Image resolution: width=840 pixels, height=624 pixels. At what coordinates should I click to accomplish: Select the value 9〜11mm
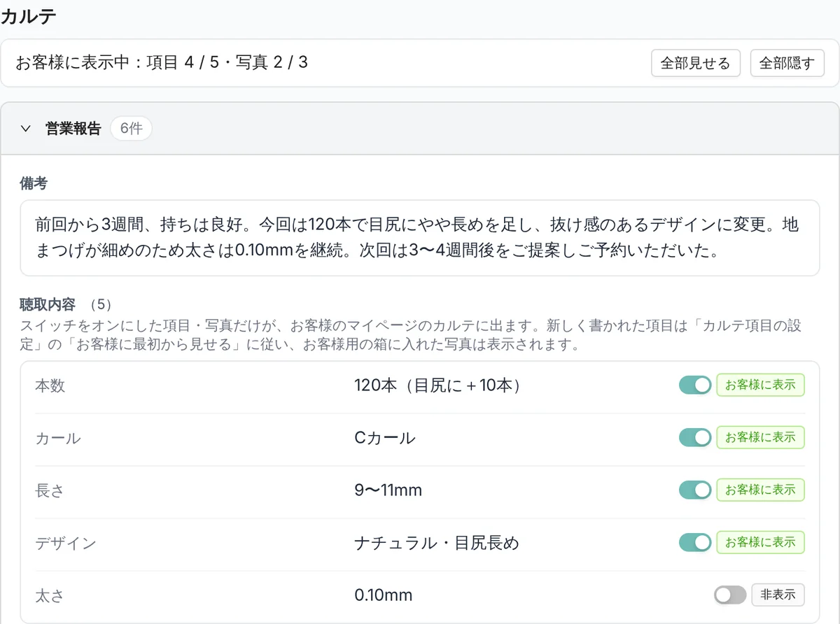pyautogui.click(x=388, y=490)
